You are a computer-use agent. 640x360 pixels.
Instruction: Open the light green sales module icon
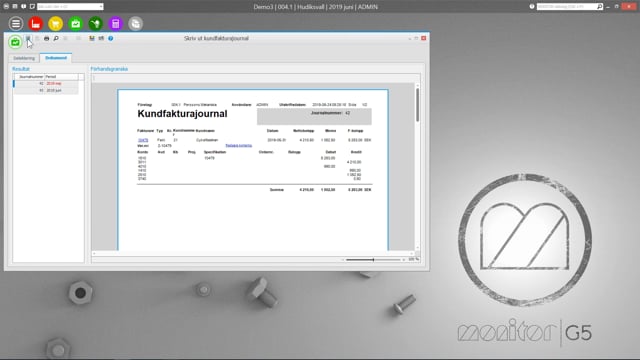[x=76, y=24]
